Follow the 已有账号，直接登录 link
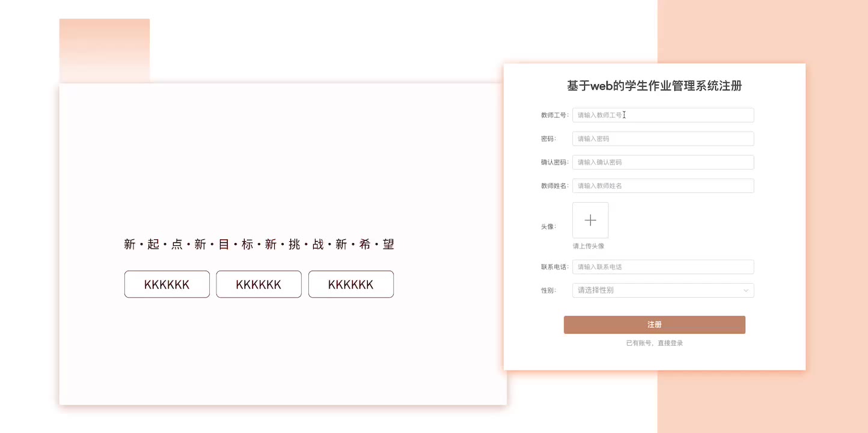The width and height of the screenshot is (868, 433). [x=655, y=343]
